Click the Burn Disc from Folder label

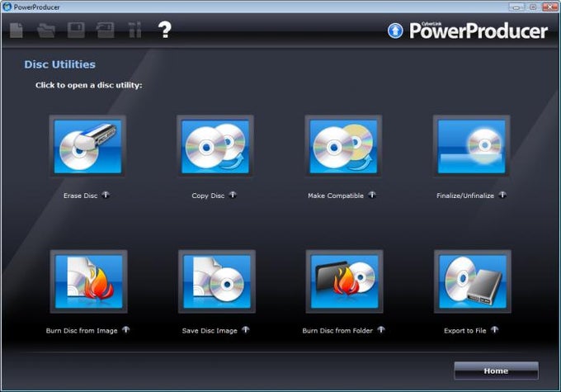[x=337, y=331]
